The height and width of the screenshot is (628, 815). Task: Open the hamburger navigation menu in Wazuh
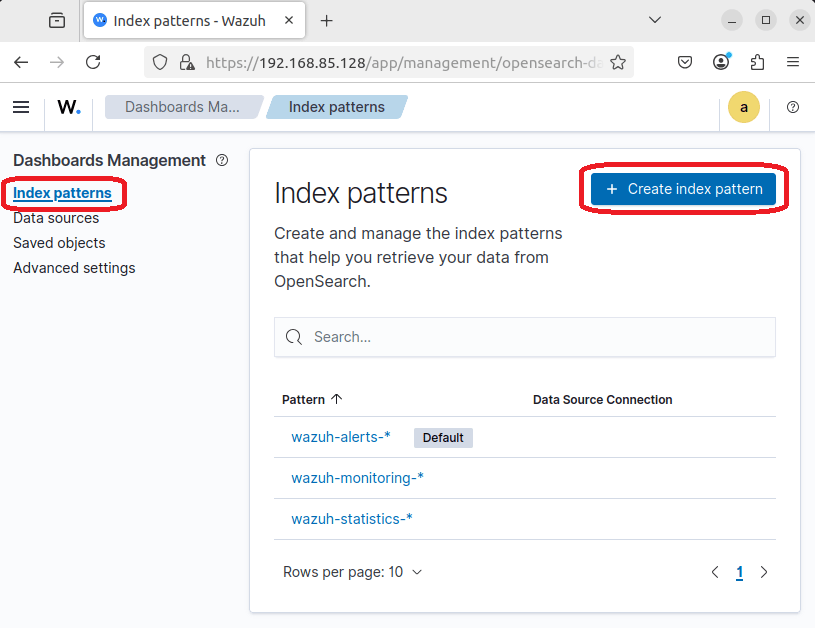pyautogui.click(x=21, y=107)
